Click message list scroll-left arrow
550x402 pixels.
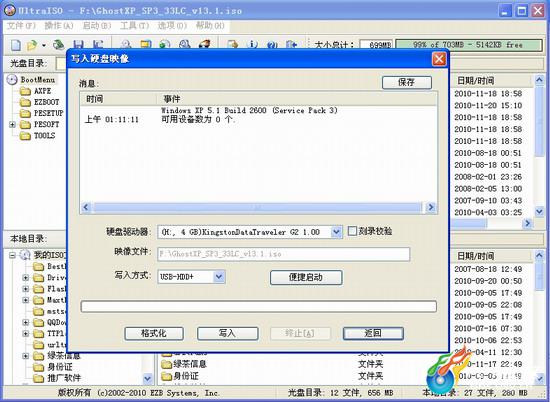pyautogui.click(x=86, y=207)
